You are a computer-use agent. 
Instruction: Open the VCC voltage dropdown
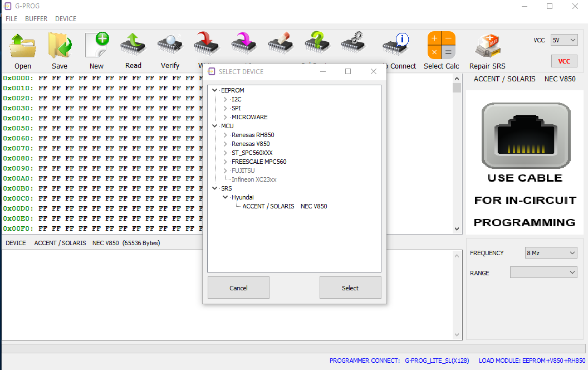564,40
